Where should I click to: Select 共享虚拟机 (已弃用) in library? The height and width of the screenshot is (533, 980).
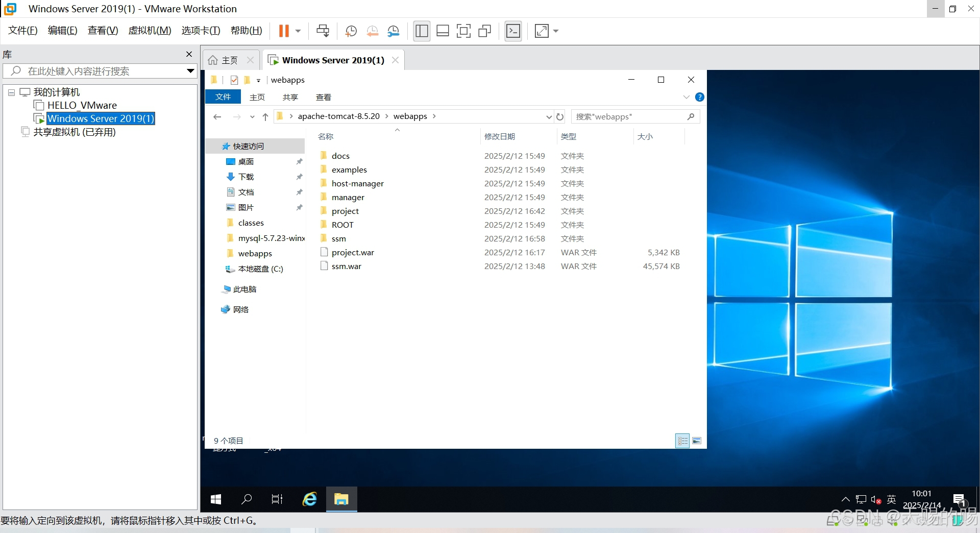tap(74, 132)
